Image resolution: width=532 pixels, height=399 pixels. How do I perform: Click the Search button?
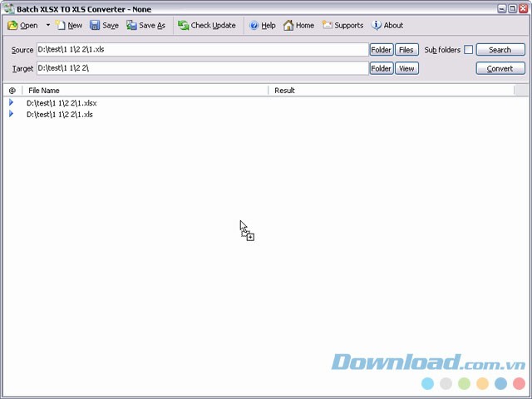500,50
